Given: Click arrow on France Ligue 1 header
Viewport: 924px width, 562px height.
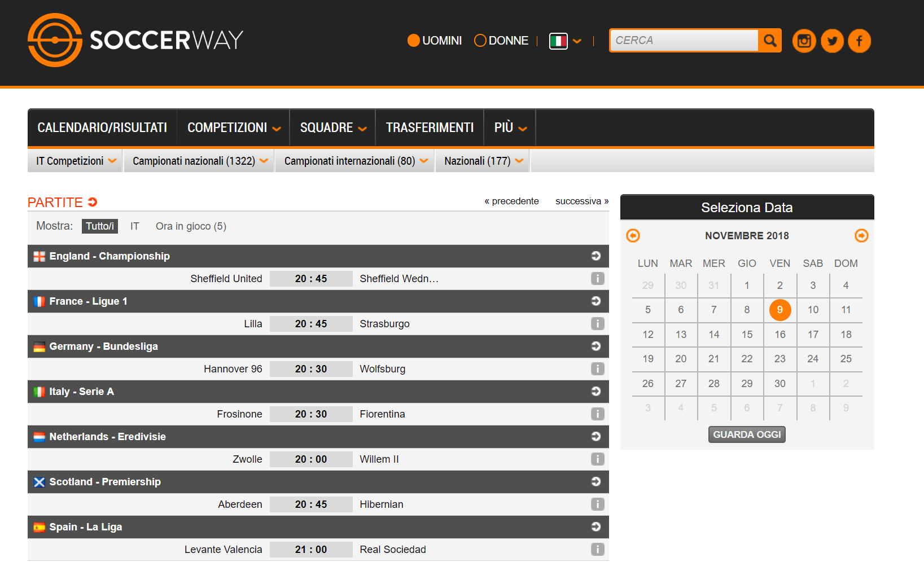Looking at the screenshot, I should [x=596, y=301].
